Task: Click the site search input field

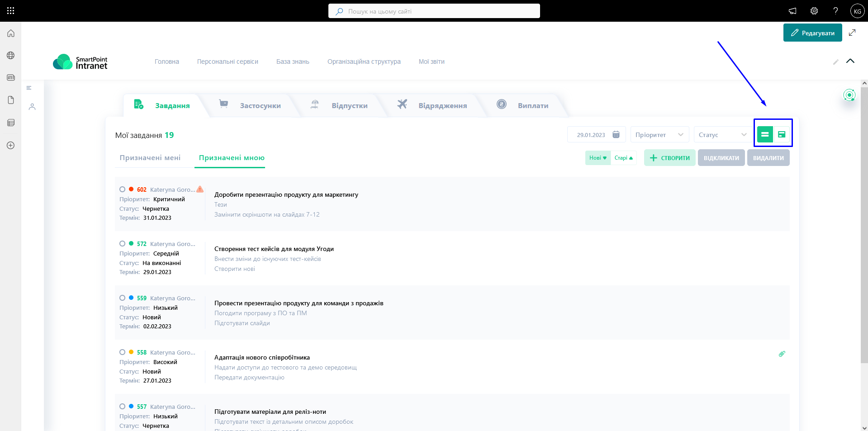Action: (x=434, y=11)
